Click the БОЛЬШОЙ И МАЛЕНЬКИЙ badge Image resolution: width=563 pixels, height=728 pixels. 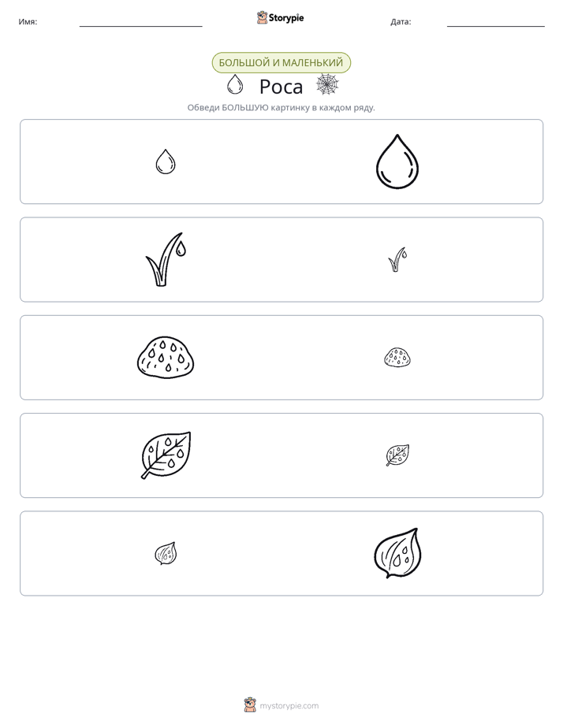tap(281, 63)
